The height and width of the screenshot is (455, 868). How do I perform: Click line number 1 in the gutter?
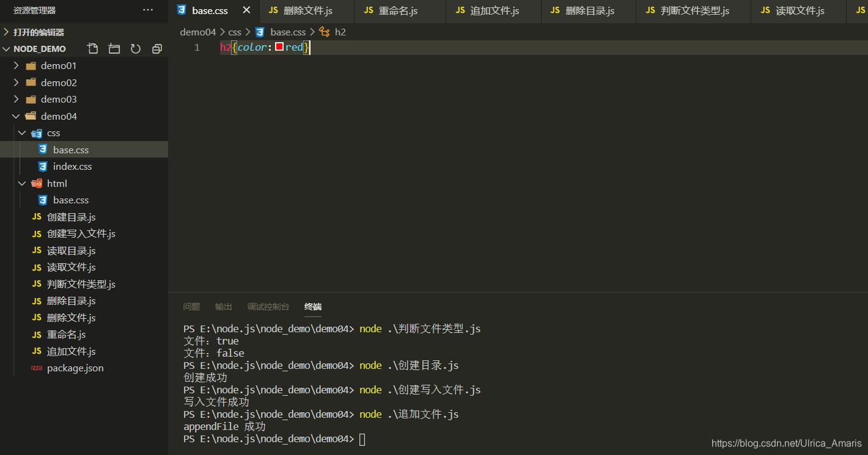pos(197,47)
